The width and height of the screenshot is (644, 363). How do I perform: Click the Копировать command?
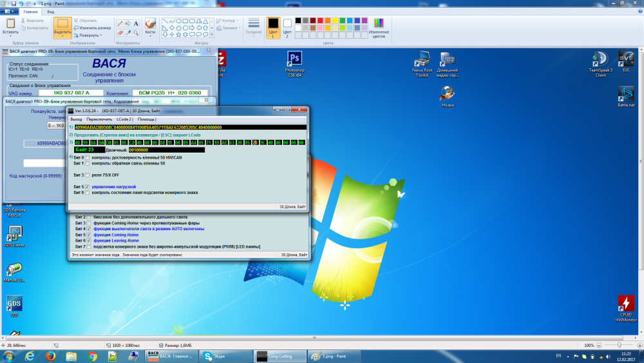pyautogui.click(x=35, y=28)
